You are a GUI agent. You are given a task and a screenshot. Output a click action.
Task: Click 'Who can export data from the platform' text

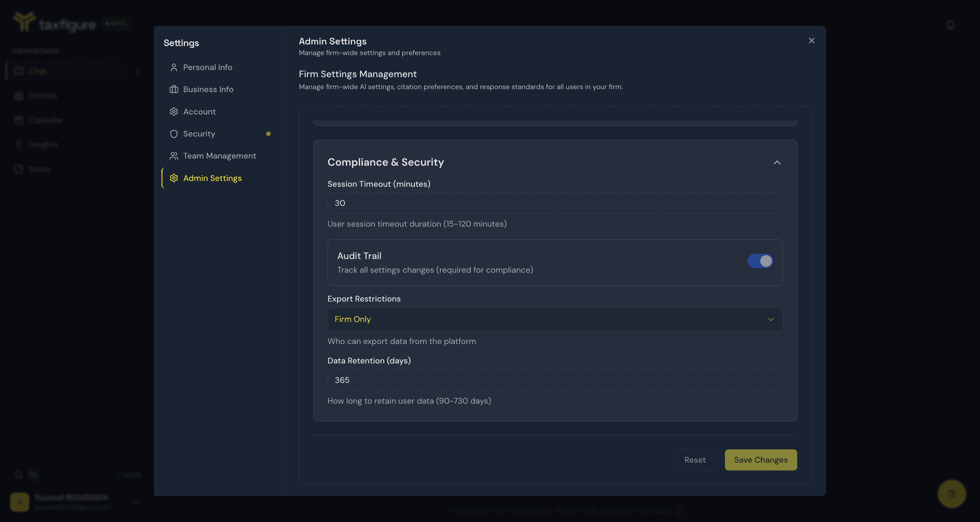pos(401,341)
